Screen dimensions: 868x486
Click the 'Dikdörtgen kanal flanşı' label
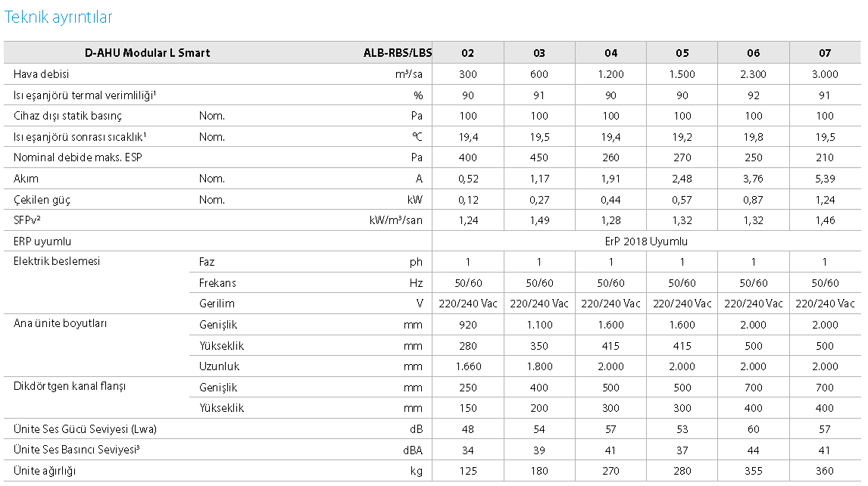click(70, 386)
